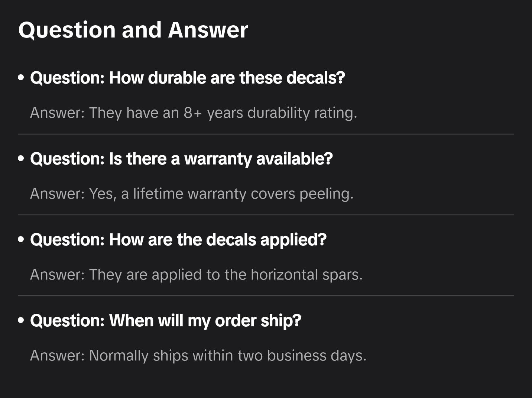This screenshot has height=398, width=532.
Task: Select the durability rating answer line
Action: (x=194, y=113)
